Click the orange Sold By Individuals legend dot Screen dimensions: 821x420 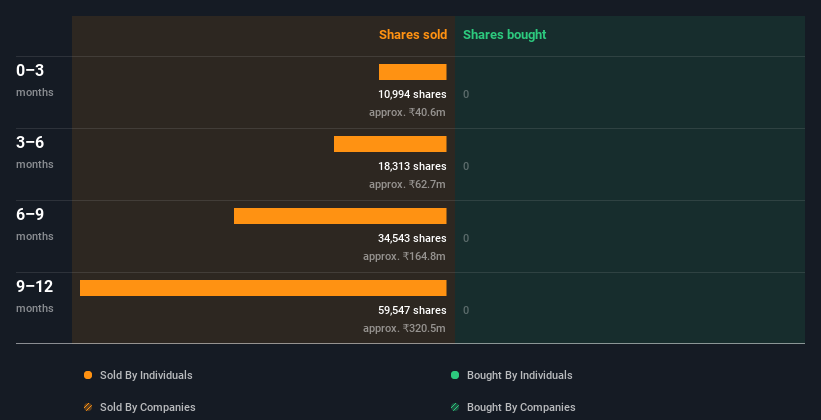[88, 375]
